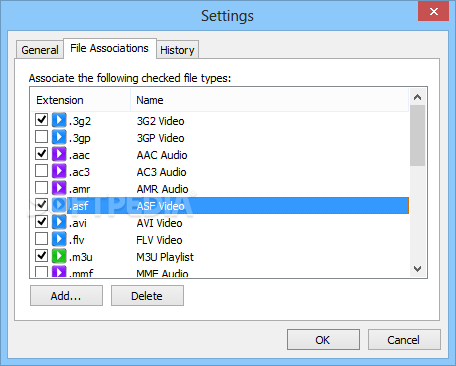The image size is (456, 366).
Task: Select the AVI Video list row
Action: click(220, 223)
